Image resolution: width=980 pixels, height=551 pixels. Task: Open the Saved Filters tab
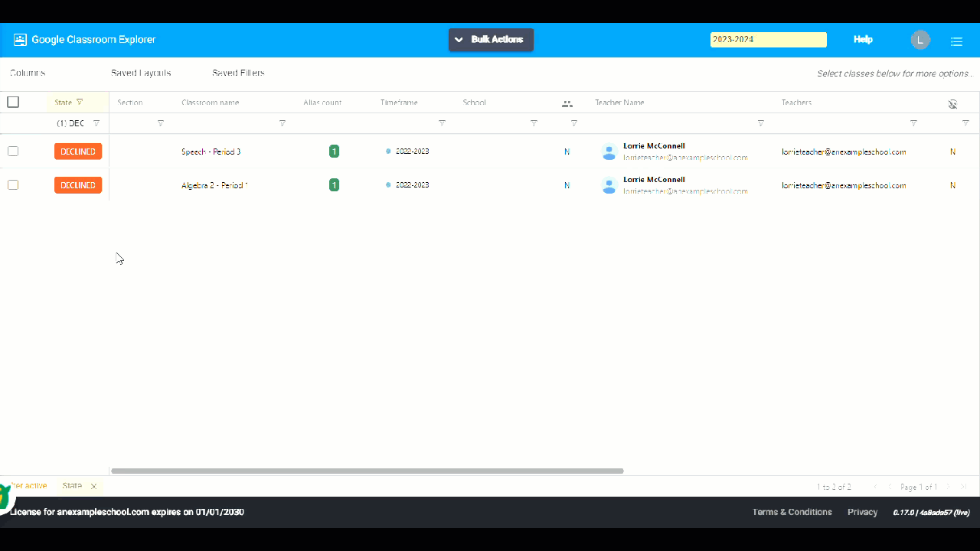(238, 73)
